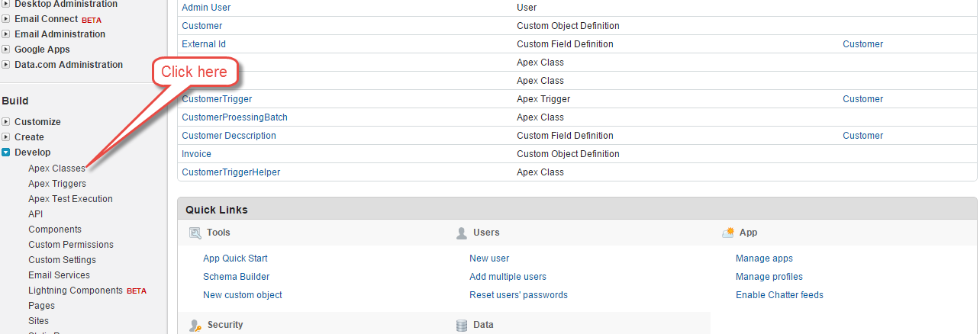The width and height of the screenshot is (980, 334).
Task: Expand the Create section arrow
Action: pyautogui.click(x=6, y=137)
